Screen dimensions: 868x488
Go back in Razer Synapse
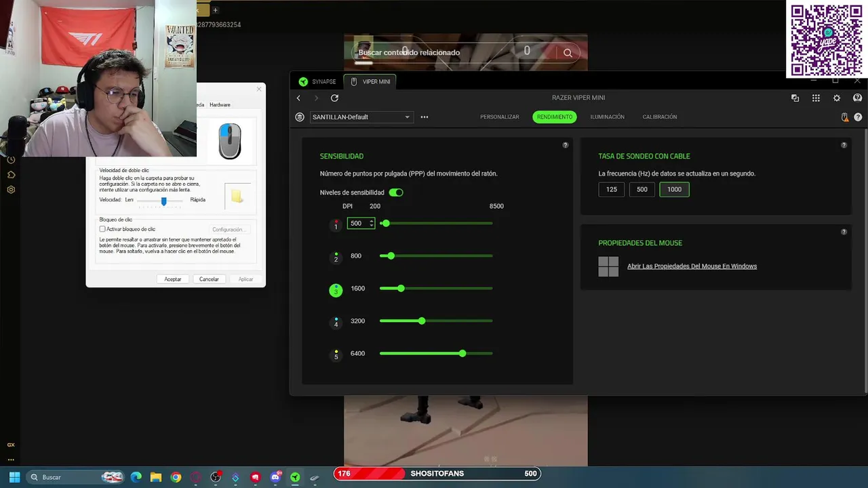[298, 98]
